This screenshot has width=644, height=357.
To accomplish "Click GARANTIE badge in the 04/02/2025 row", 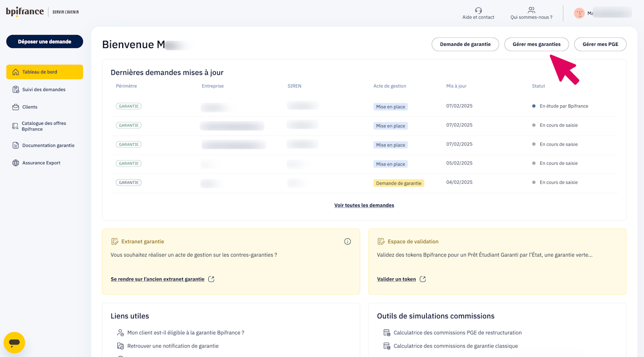I will pos(129,183).
